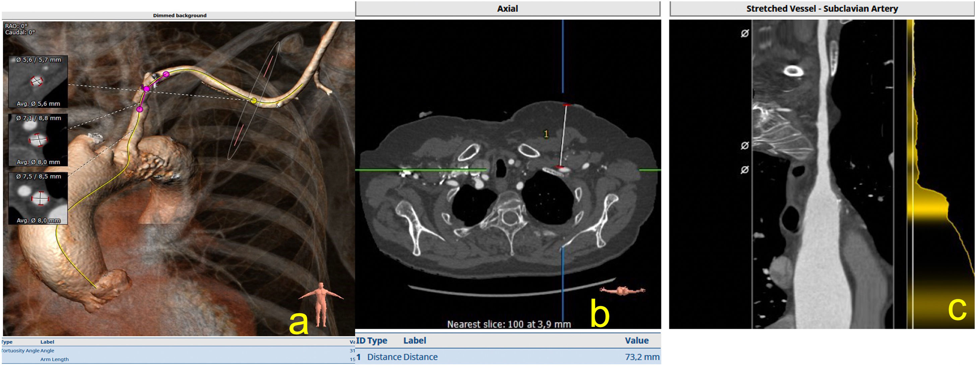Select the uppermost magenta marker on the vessel

166,74
